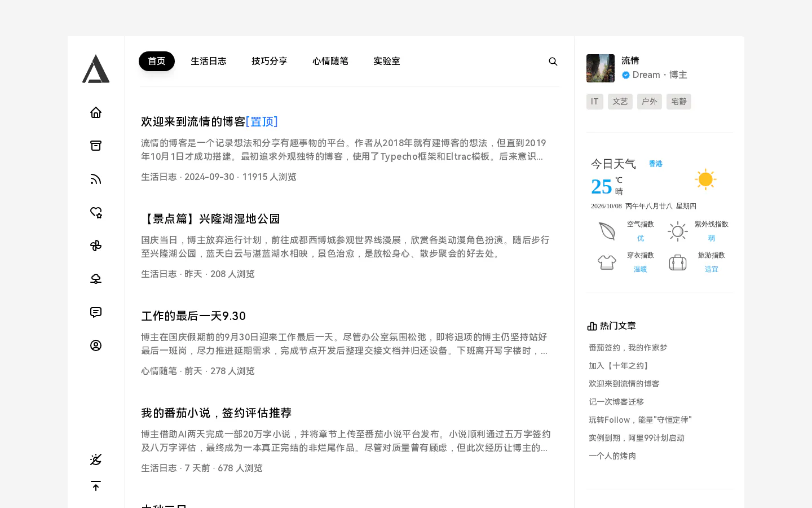
Task: Open the search magnifier icon
Action: click(x=553, y=62)
